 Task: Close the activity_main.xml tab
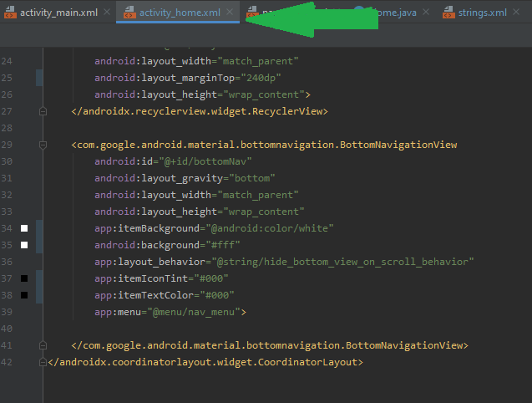pos(107,12)
